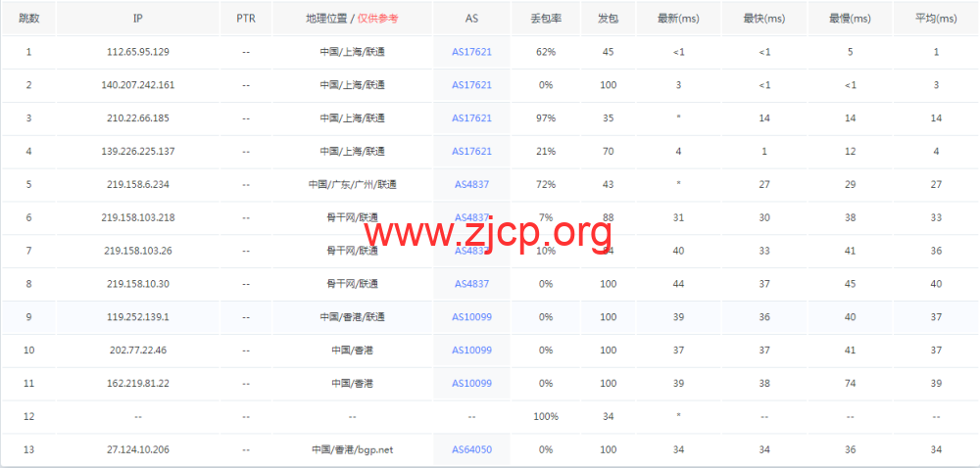The width and height of the screenshot is (980, 468).
Task: Click the 100% packet loss in hop 12
Action: pos(546,416)
